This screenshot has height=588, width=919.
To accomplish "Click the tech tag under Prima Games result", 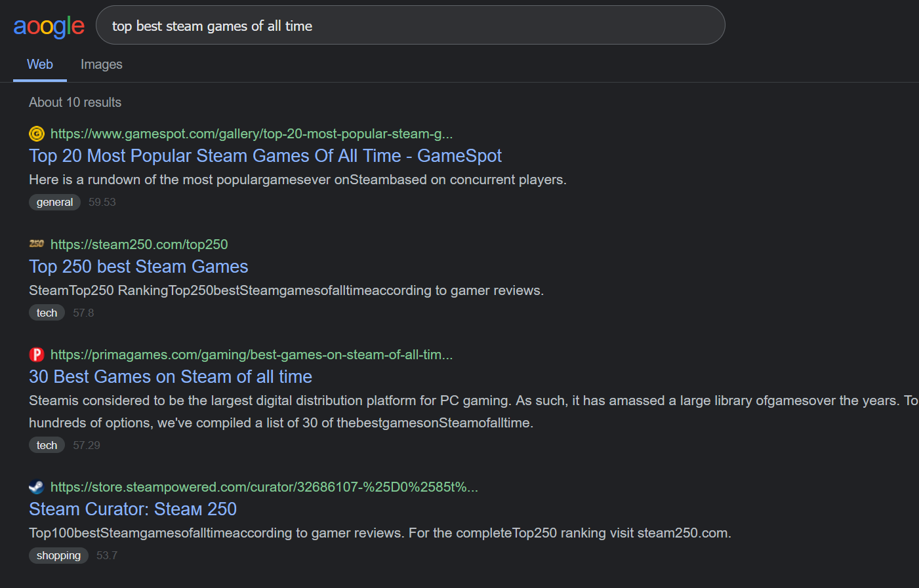I will 47,446.
